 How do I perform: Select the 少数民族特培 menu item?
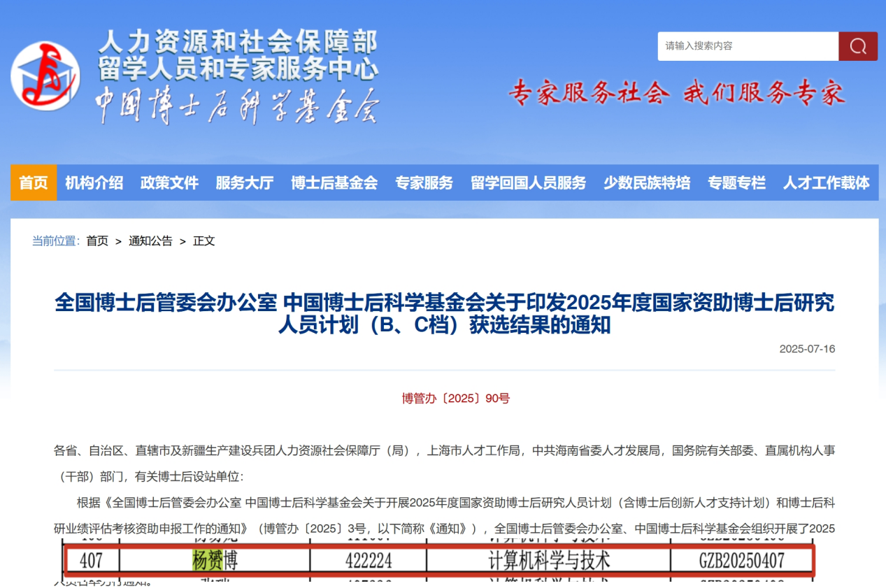pyautogui.click(x=647, y=182)
